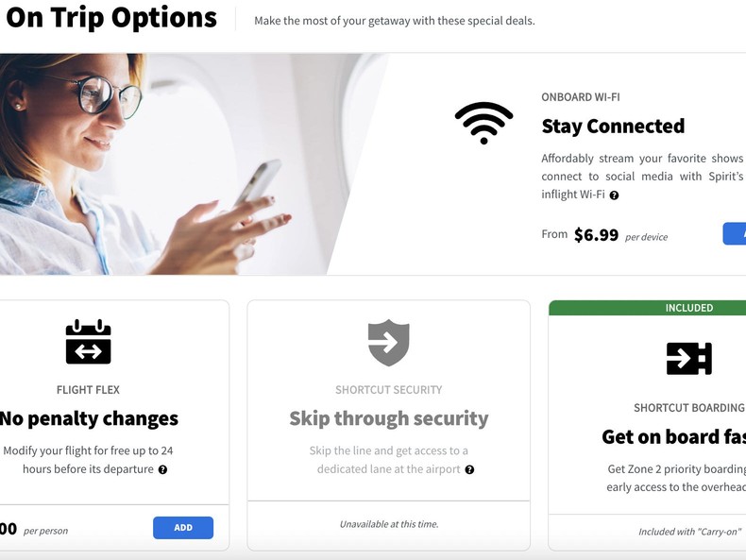Click the Wi-Fi signal icon
Viewport: 746px width, 560px height.
[x=483, y=123]
